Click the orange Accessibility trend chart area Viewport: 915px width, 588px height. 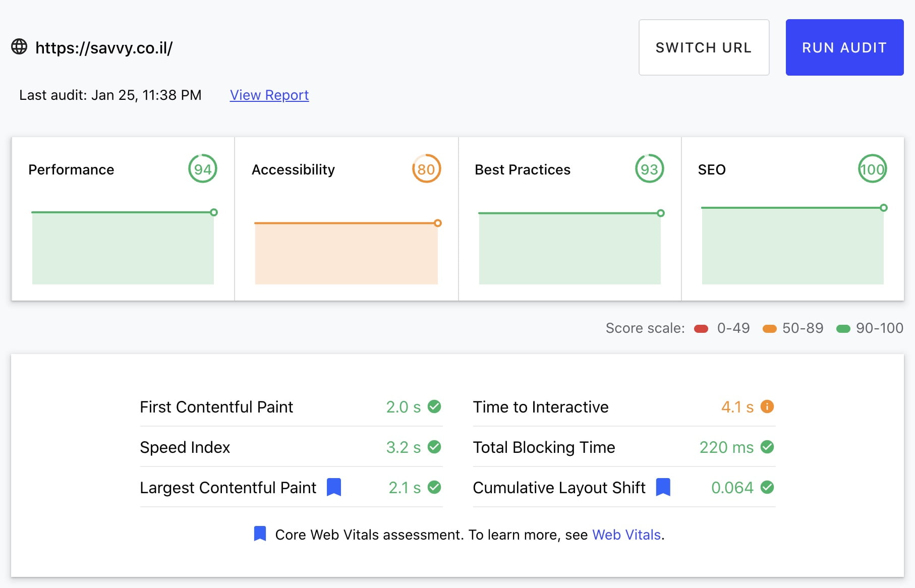(x=346, y=253)
